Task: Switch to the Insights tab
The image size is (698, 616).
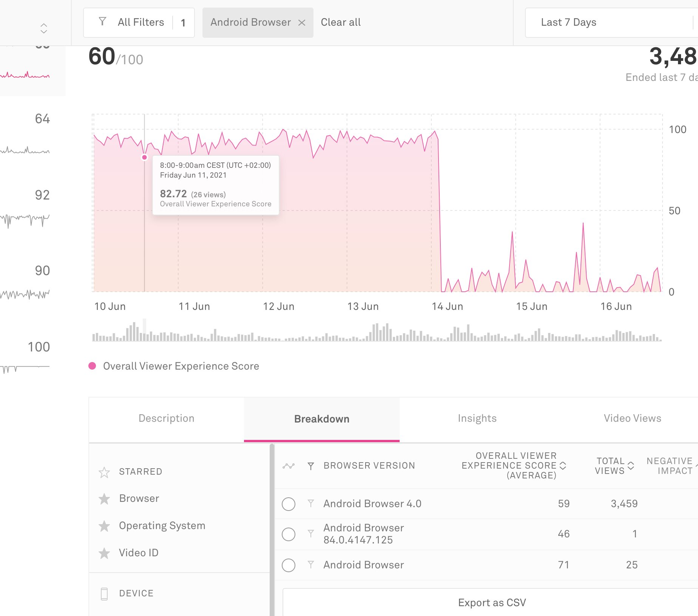Action: 477,418
